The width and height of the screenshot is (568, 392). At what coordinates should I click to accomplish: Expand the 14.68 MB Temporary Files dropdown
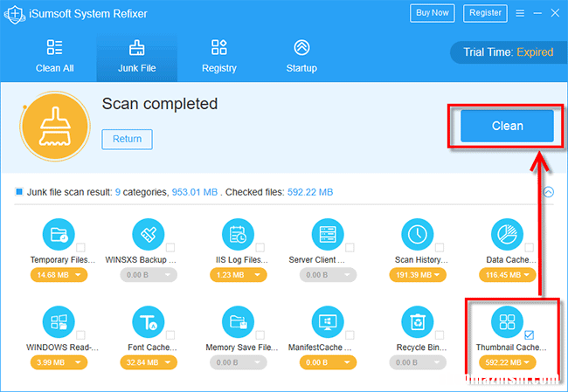click(59, 275)
